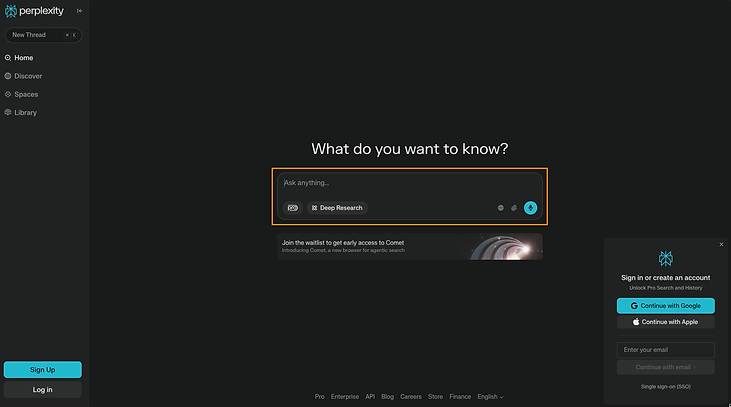Viewport: 731px width, 407px height.
Task: Click the Enter your email field
Action: click(666, 350)
